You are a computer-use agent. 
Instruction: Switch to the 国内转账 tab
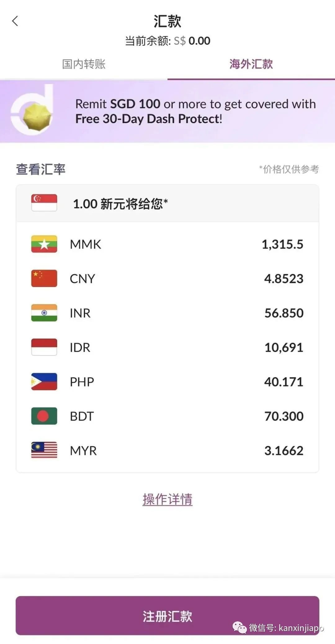tap(84, 64)
